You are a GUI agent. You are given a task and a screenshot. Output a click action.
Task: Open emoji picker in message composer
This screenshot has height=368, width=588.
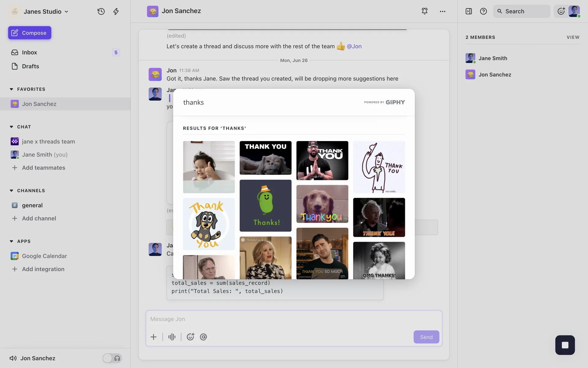point(190,337)
